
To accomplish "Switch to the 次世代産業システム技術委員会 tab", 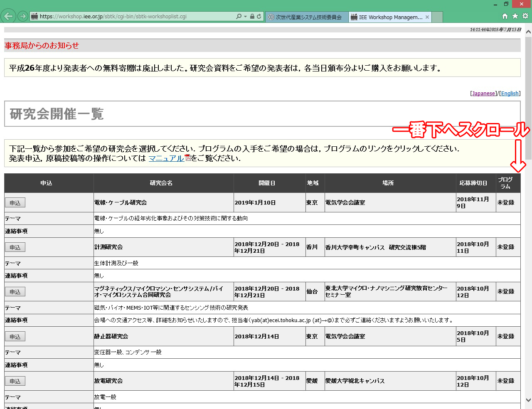I will point(306,17).
